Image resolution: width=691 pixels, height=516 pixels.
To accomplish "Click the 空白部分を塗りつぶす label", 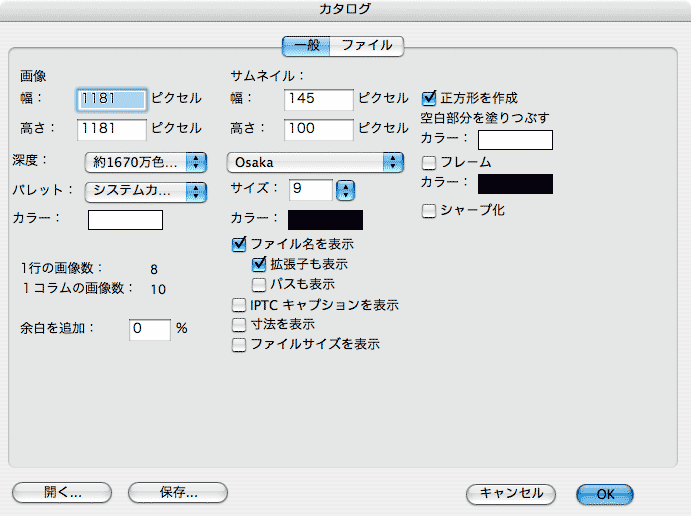I will pos(485,118).
